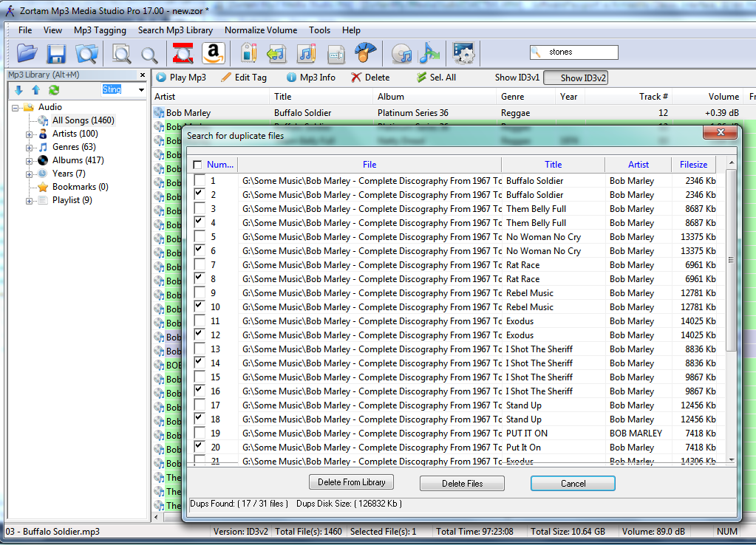Click the magnifier-over-page toolbar icon
756x545 pixels.
121,53
